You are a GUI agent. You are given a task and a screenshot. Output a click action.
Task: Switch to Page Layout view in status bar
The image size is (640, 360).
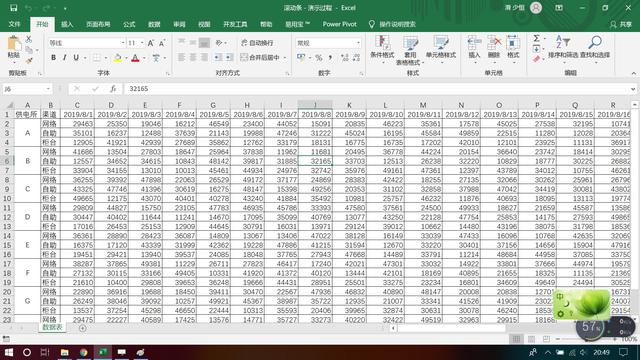pyautogui.click(x=531, y=339)
